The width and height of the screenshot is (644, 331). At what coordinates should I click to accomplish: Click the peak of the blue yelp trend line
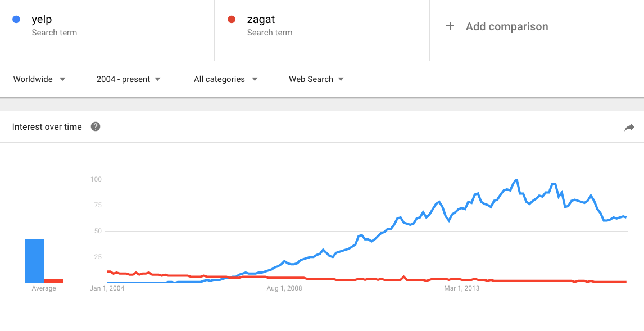click(516, 180)
